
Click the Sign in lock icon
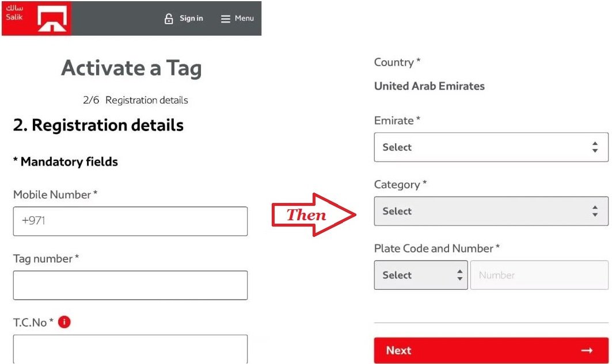(169, 18)
